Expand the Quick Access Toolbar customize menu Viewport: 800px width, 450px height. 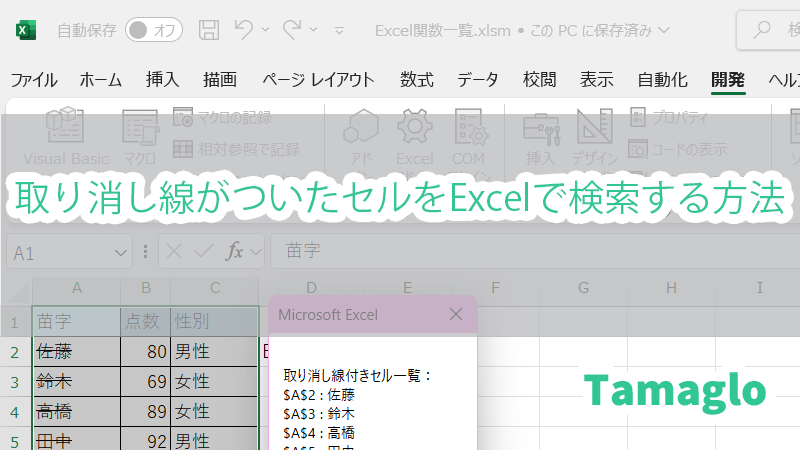click(339, 31)
